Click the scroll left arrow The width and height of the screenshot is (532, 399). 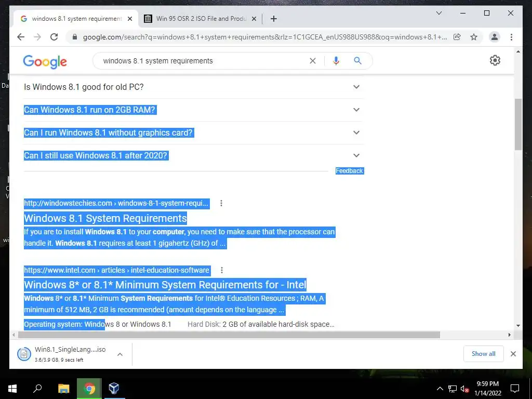(x=14, y=335)
